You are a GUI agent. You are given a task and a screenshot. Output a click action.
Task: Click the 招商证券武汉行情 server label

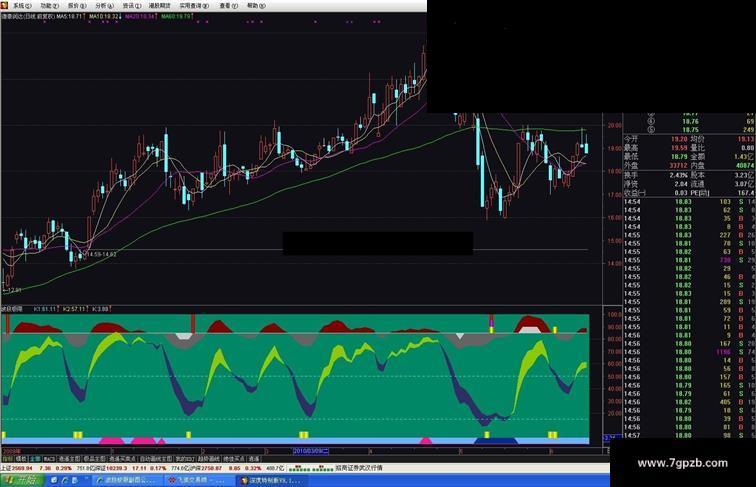359,468
